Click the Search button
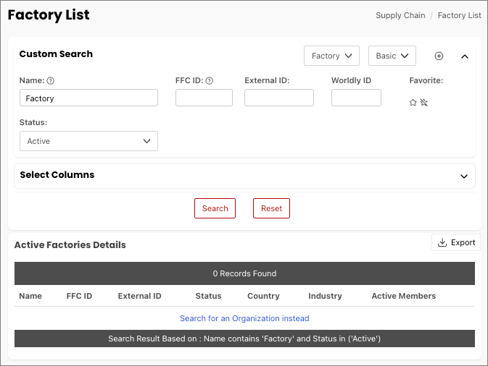The width and height of the screenshot is (488, 366). coord(215,208)
